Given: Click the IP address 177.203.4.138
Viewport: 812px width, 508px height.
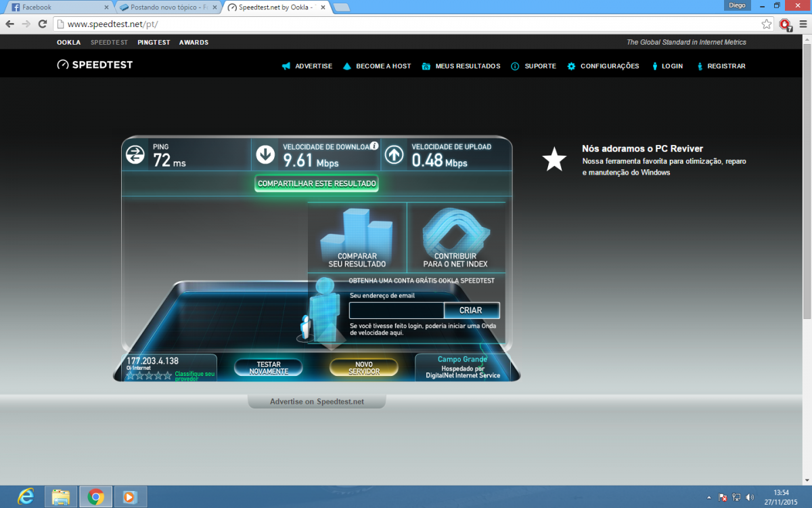Looking at the screenshot, I should 152,361.
